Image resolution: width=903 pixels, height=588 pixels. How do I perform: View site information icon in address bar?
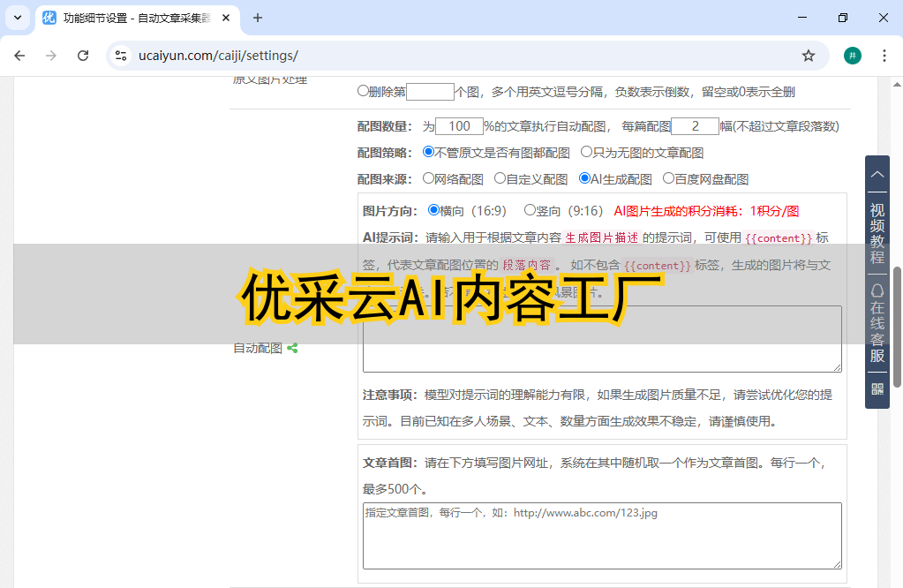(x=122, y=56)
